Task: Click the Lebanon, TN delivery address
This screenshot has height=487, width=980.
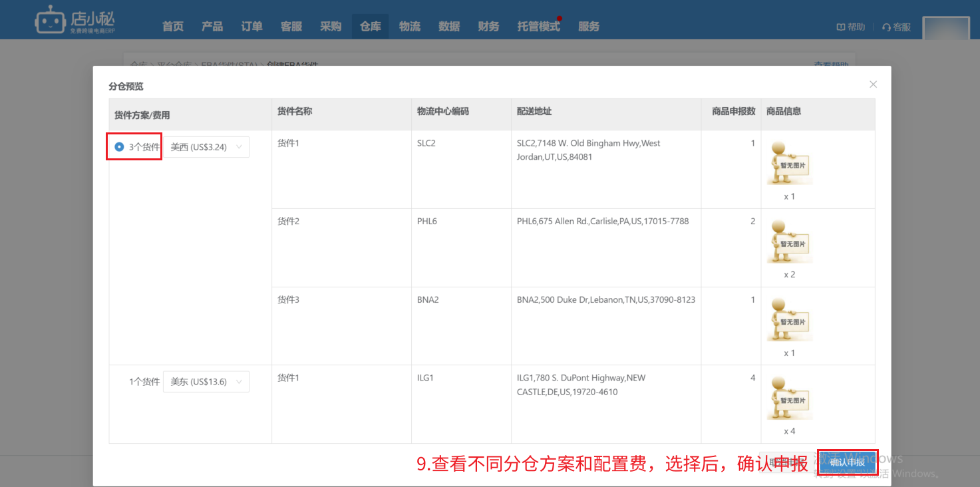Action: pyautogui.click(x=606, y=299)
